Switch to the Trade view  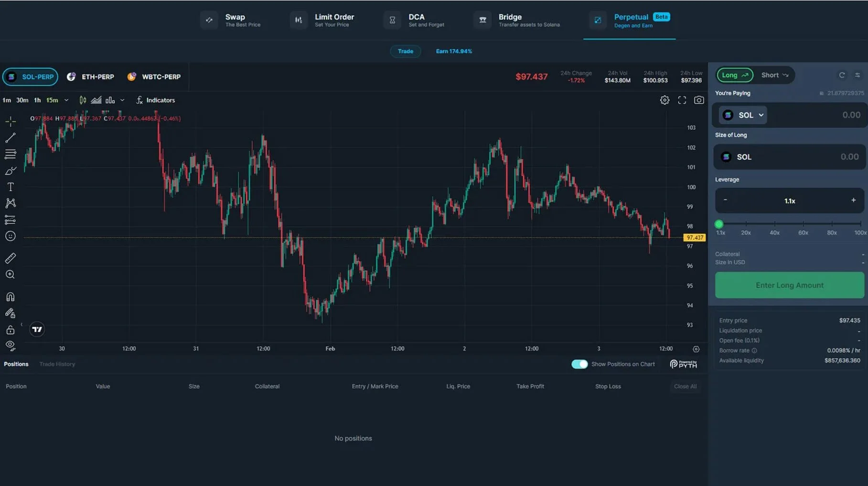click(x=406, y=51)
